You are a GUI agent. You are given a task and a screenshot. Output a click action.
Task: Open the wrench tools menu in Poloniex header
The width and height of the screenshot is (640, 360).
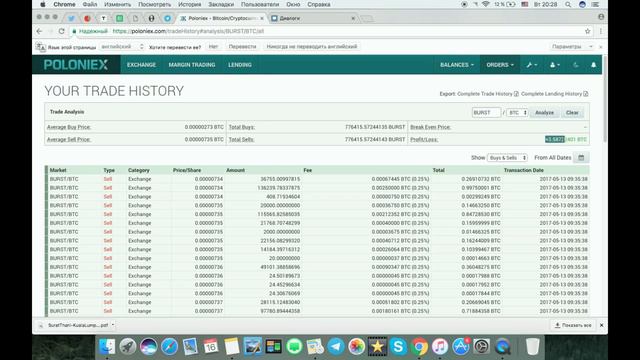pyautogui.click(x=531, y=65)
